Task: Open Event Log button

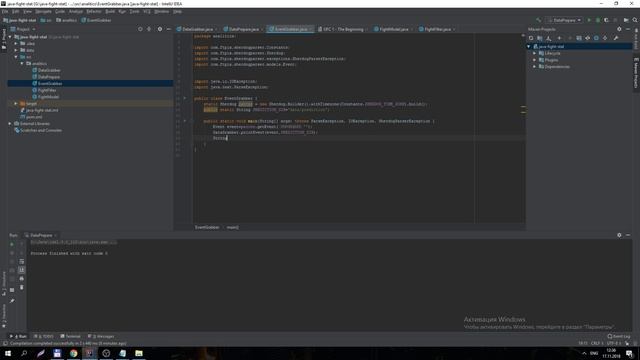Action: pyautogui.click(x=619, y=336)
